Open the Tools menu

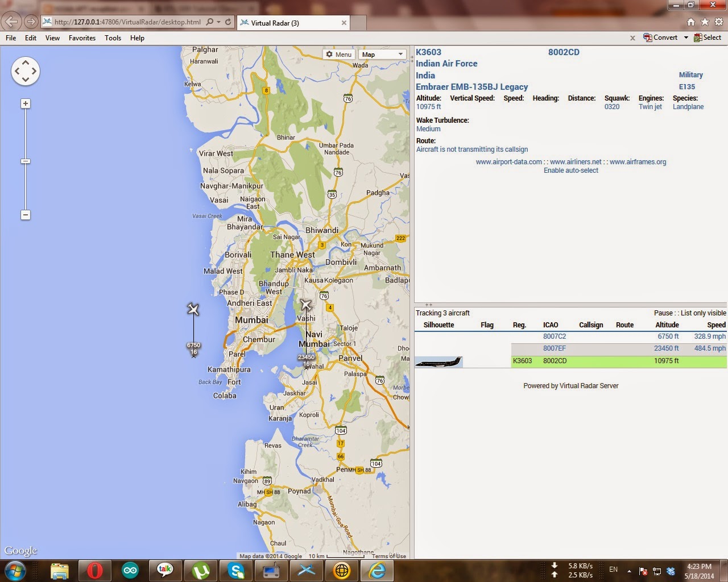113,38
